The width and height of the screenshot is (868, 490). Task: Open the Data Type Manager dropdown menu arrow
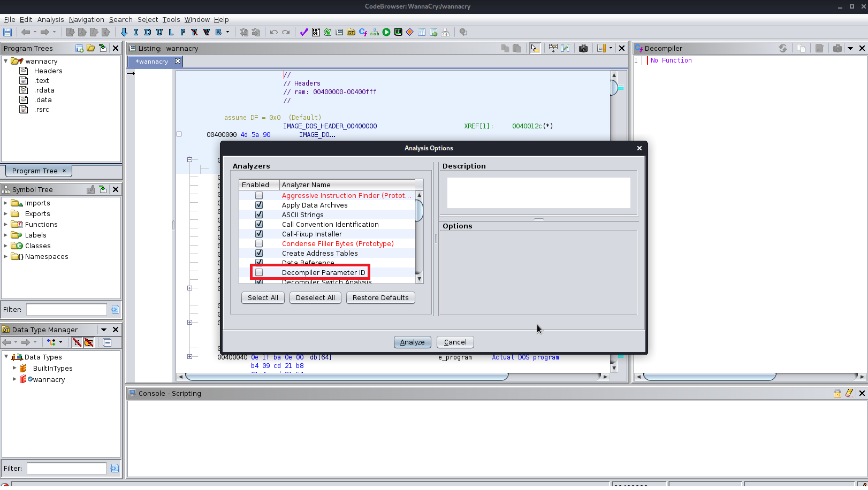(104, 330)
